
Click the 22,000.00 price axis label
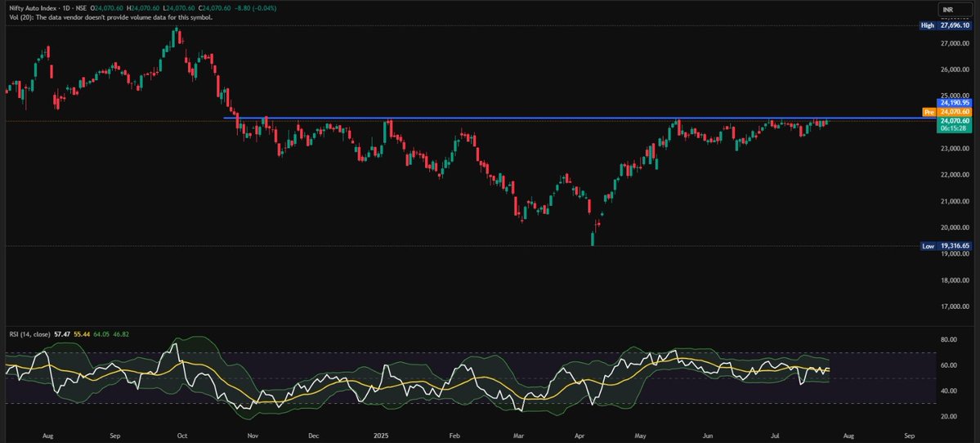pyautogui.click(x=955, y=175)
